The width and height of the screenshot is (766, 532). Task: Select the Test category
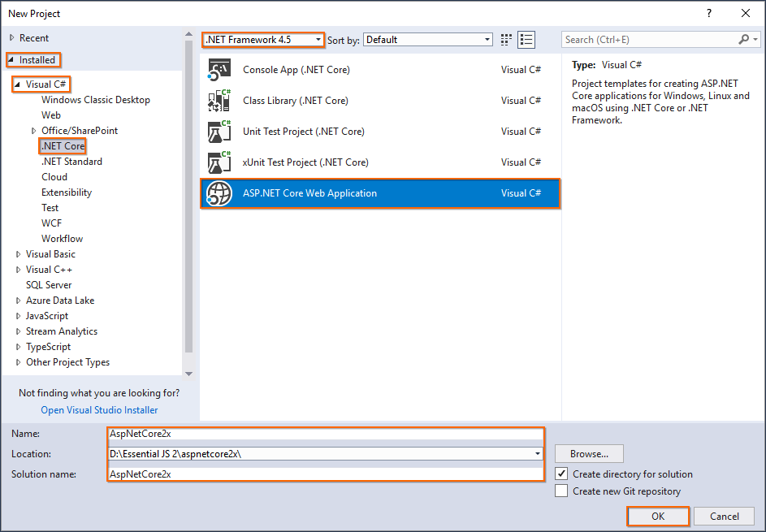coord(50,208)
